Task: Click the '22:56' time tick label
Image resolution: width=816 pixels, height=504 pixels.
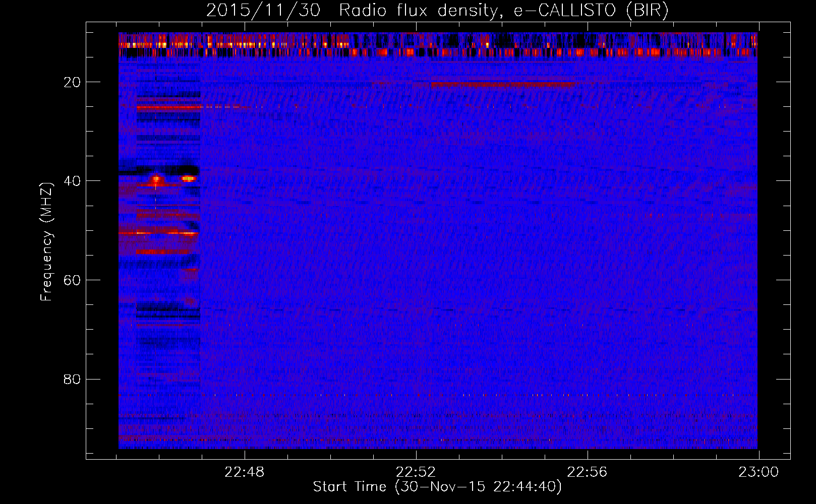Action: pyautogui.click(x=587, y=472)
